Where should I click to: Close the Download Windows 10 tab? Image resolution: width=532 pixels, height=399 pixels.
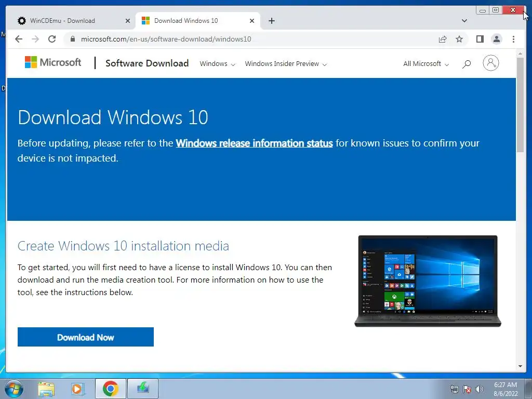pyautogui.click(x=252, y=21)
